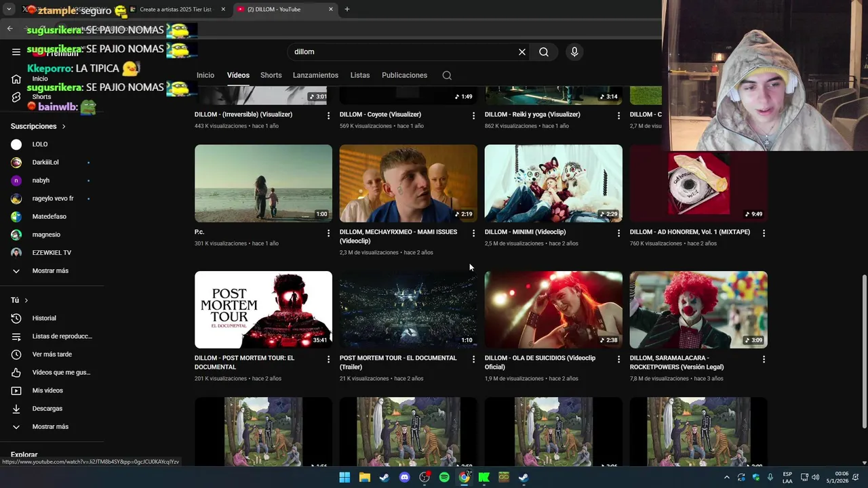This screenshot has width=868, height=488.
Task: Open title DILLOM - OLA DE SUICIDIOS
Action: point(540,363)
